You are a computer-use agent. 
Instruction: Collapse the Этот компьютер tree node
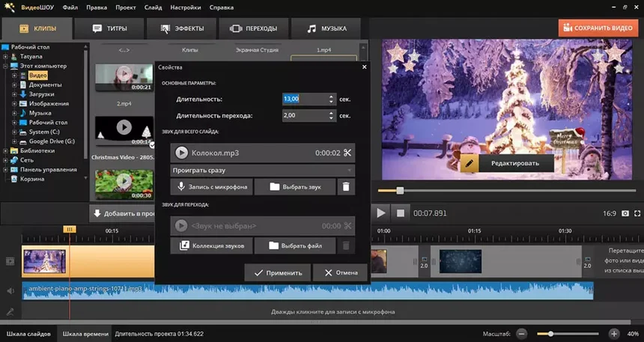coord(5,66)
